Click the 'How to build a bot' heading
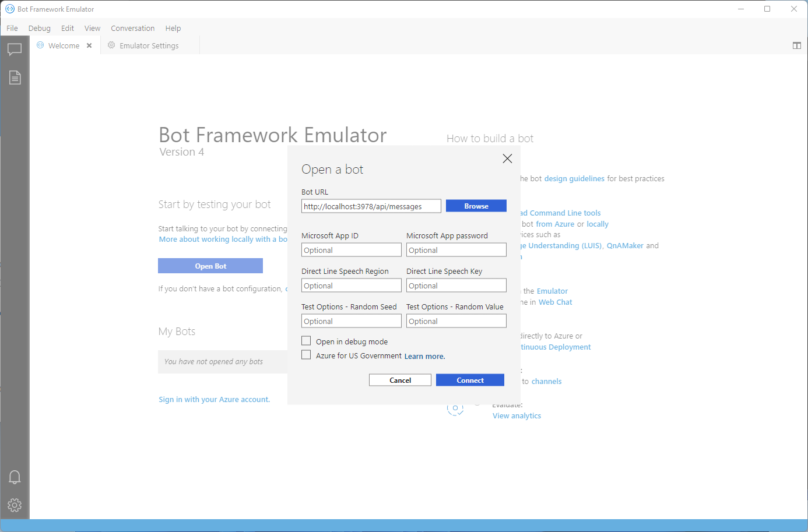808x532 pixels. tap(490, 139)
